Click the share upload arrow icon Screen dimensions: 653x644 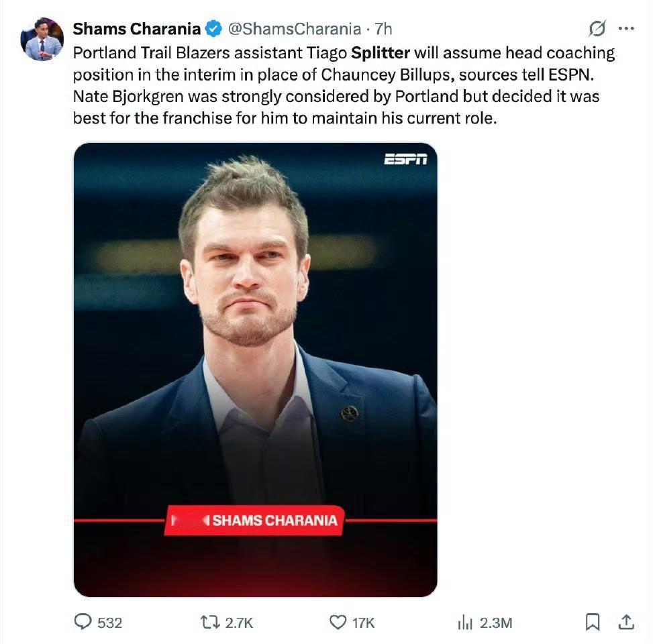[625, 623]
